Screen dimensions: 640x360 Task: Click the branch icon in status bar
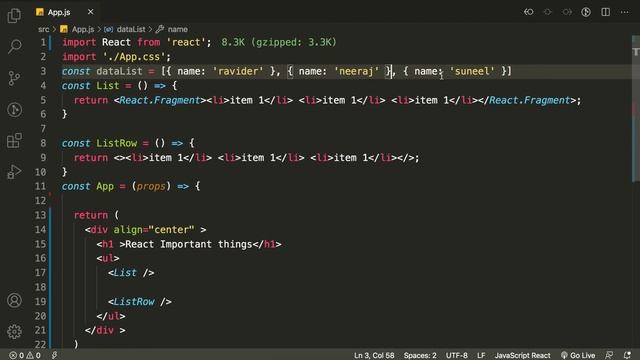pos(54,356)
